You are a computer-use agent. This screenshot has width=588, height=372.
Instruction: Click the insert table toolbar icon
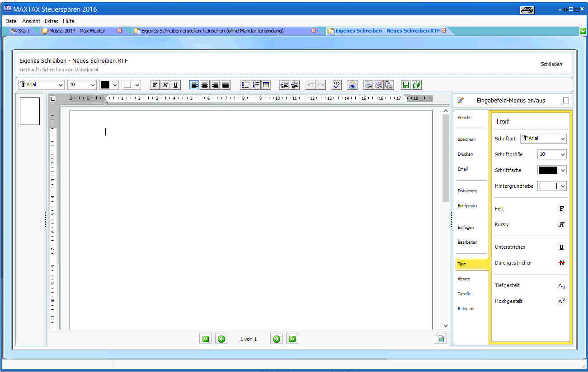(x=266, y=85)
